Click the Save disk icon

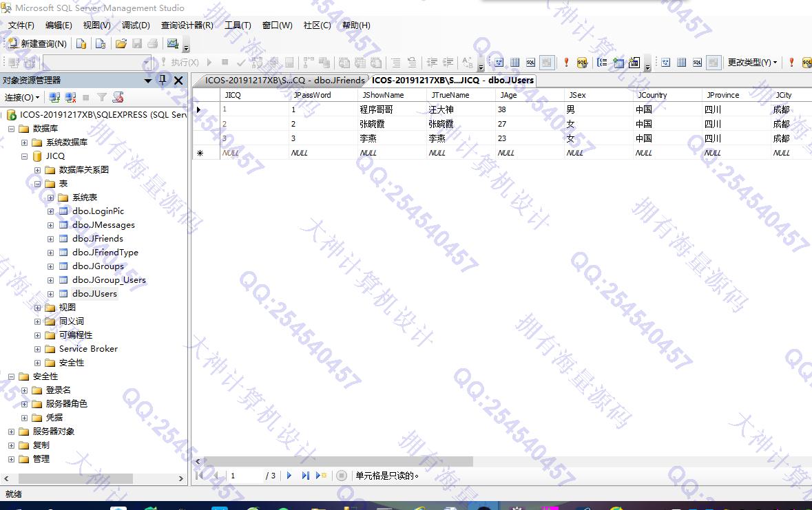tap(137, 43)
